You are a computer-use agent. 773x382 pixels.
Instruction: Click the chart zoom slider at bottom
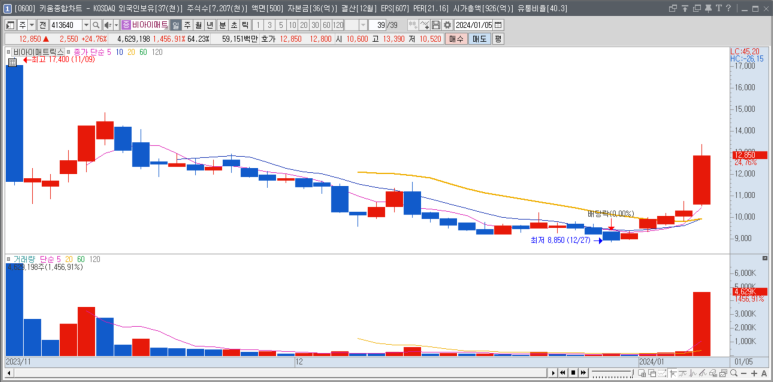612,373
